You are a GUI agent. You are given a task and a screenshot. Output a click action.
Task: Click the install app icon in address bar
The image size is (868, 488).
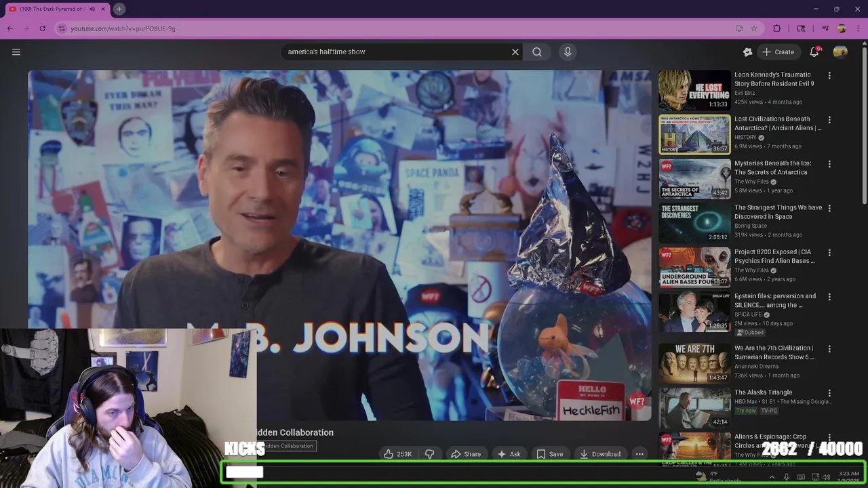pos(739,28)
